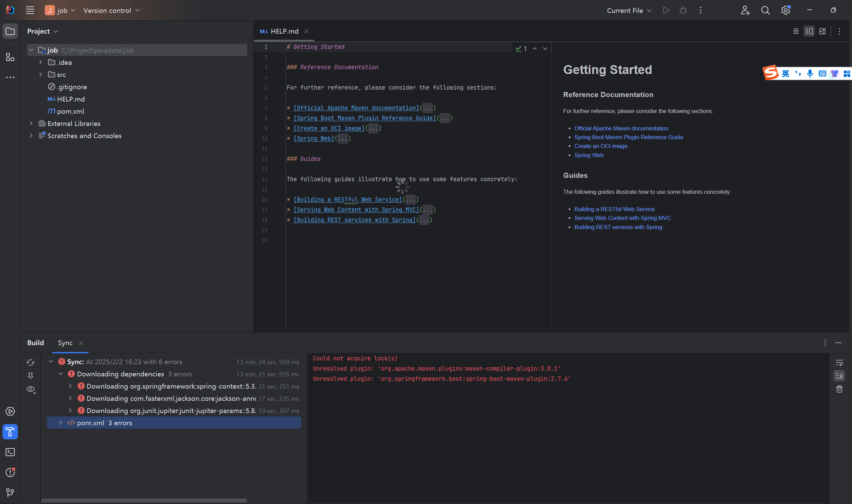Screen dimensions: 852x504
Task: Show more tool windows ellipsis
Action: coord(10,77)
